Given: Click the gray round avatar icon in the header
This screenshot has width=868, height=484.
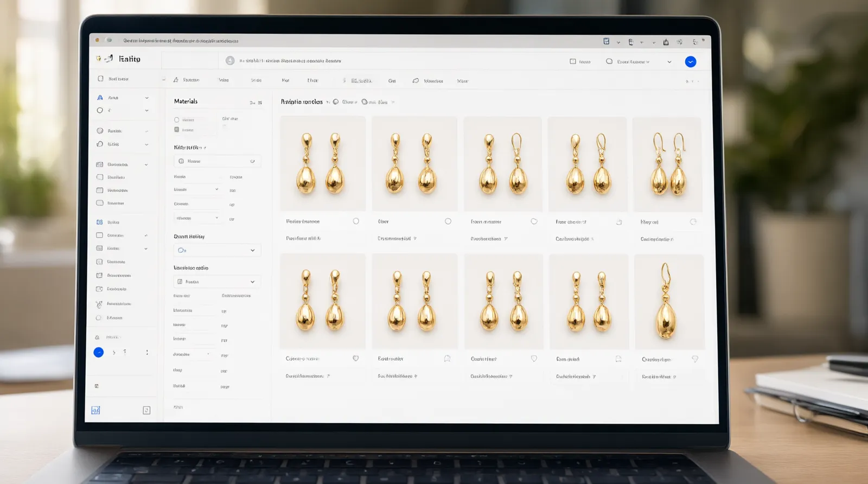Looking at the screenshot, I should click(x=230, y=61).
